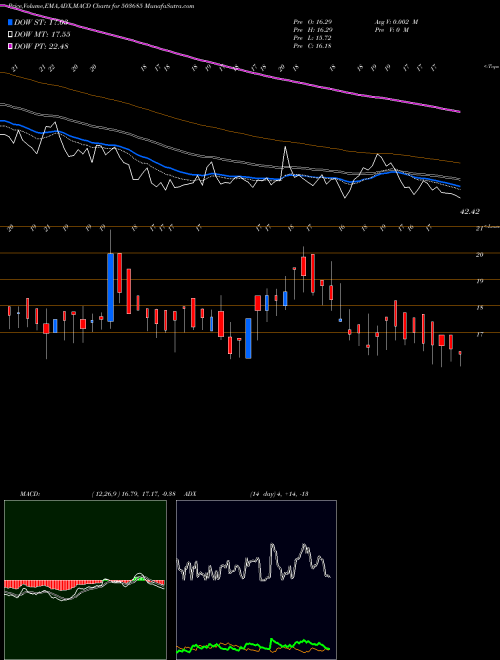Click the 19 price axis label
The height and width of the screenshot is (660, 500).
click(x=479, y=281)
